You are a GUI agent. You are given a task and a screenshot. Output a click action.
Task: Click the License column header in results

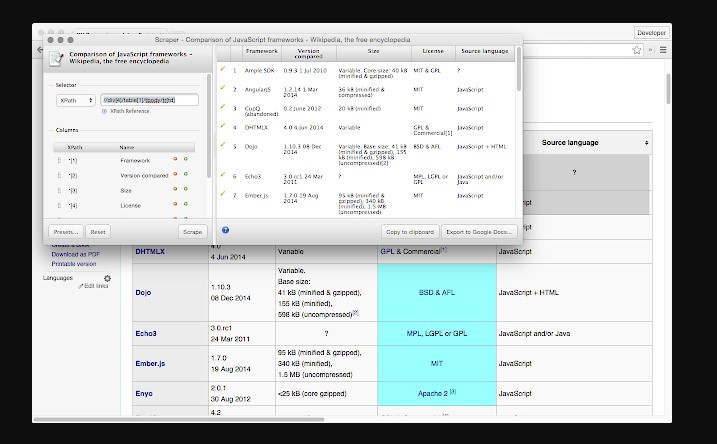(433, 53)
